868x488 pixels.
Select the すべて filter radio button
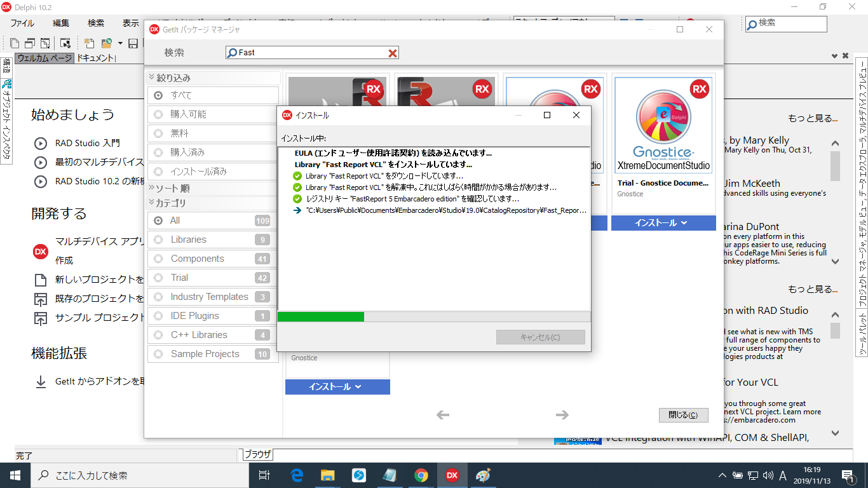click(x=158, y=95)
